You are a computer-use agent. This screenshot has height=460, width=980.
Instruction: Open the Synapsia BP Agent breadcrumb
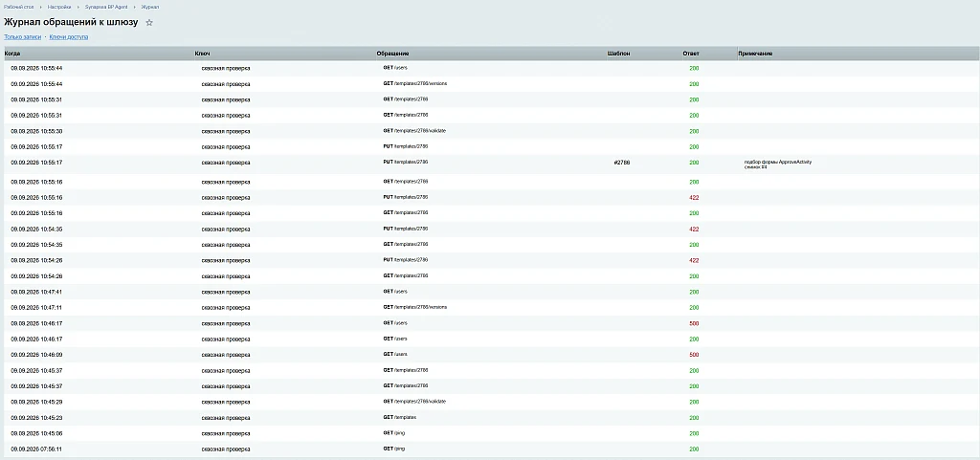click(106, 7)
